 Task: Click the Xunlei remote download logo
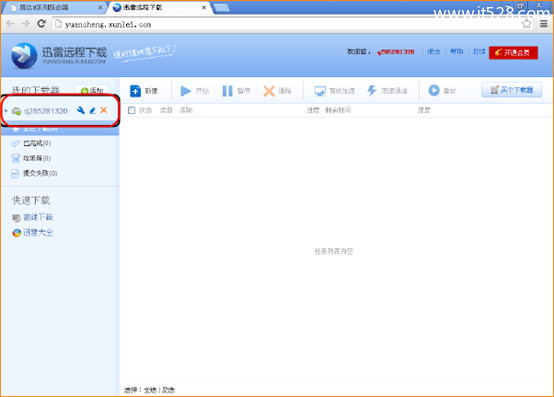pos(24,55)
